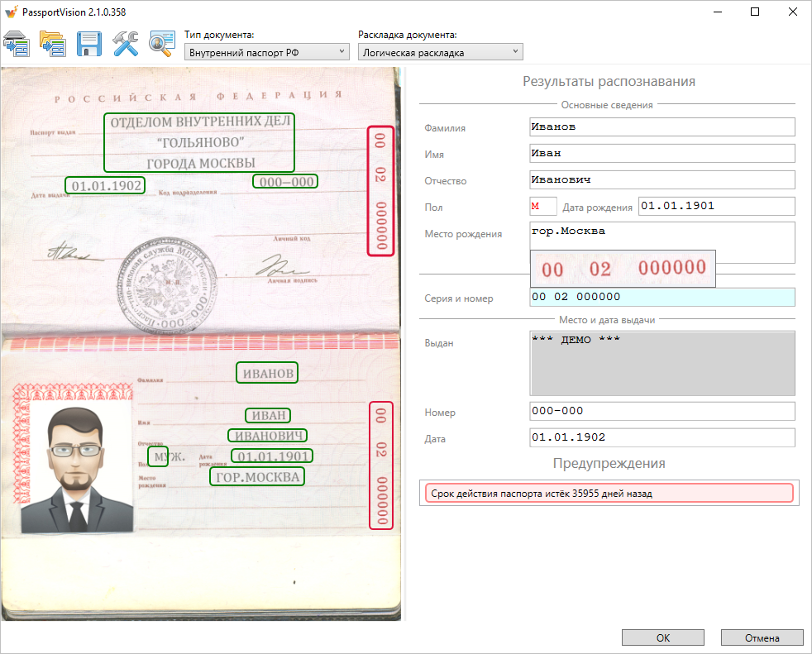Click the Серия и номер field
This screenshot has height=654, width=812.
(x=662, y=297)
